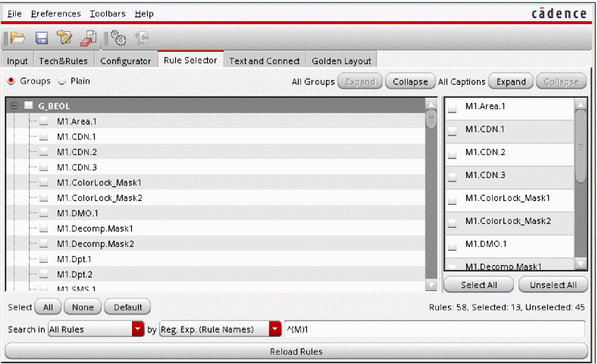
Task: Click the Unselect All button
Action: tap(553, 285)
